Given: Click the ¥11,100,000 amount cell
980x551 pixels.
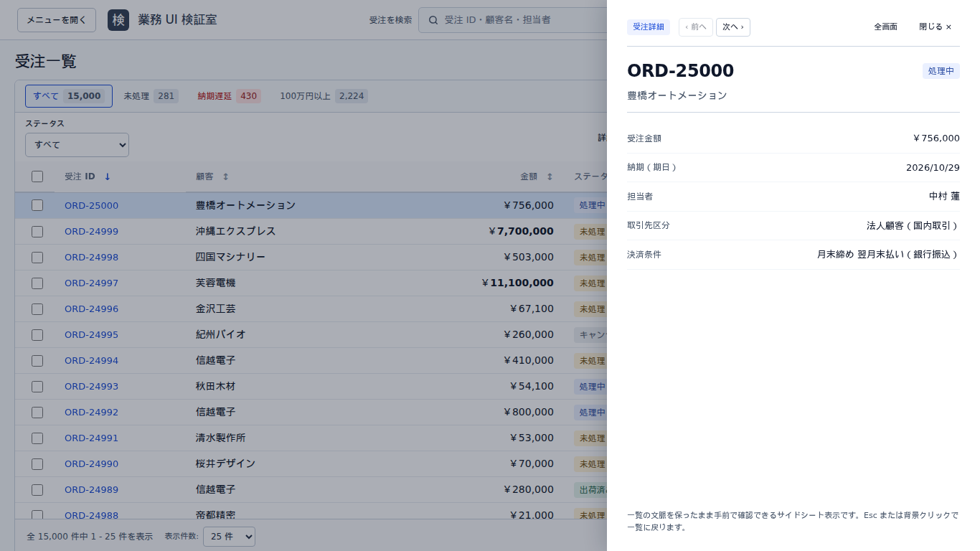Looking at the screenshot, I should pyautogui.click(x=518, y=283).
